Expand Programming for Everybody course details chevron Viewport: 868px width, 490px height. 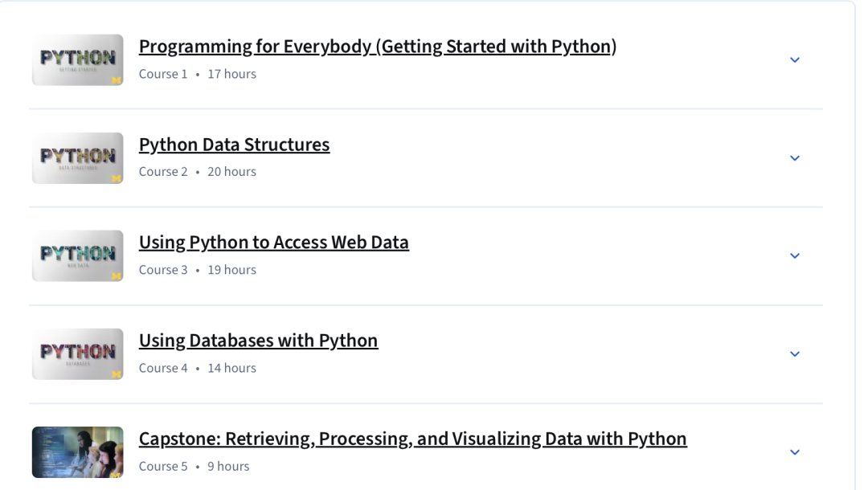pyautogui.click(x=795, y=60)
